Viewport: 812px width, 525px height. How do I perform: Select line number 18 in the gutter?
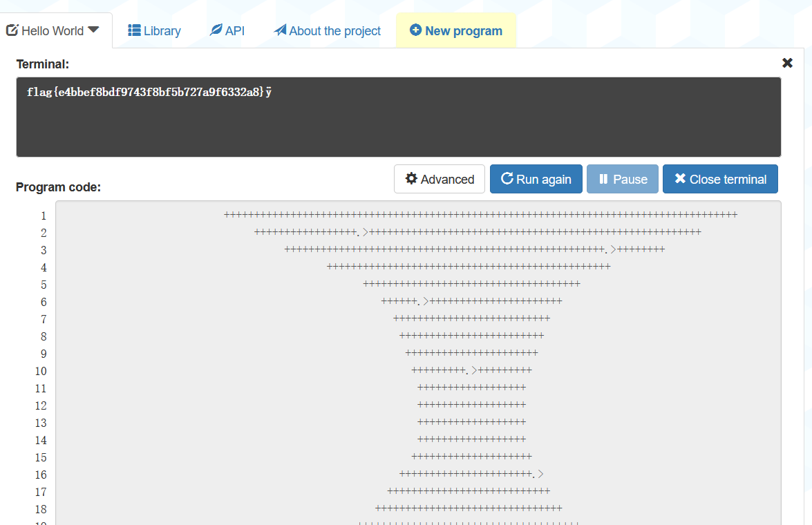41,509
